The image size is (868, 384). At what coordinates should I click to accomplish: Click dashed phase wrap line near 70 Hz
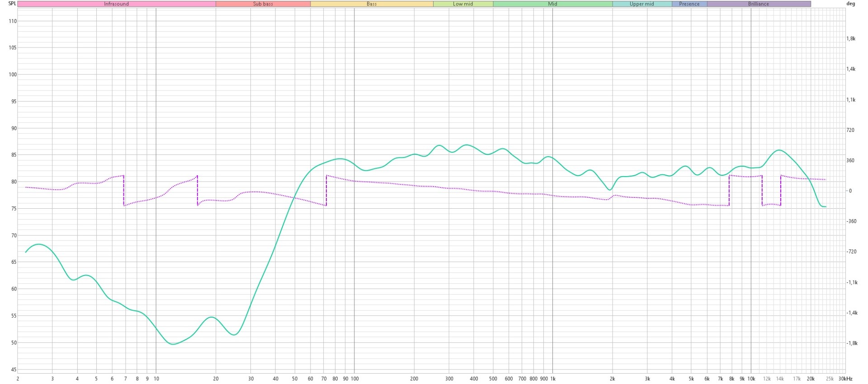point(326,191)
